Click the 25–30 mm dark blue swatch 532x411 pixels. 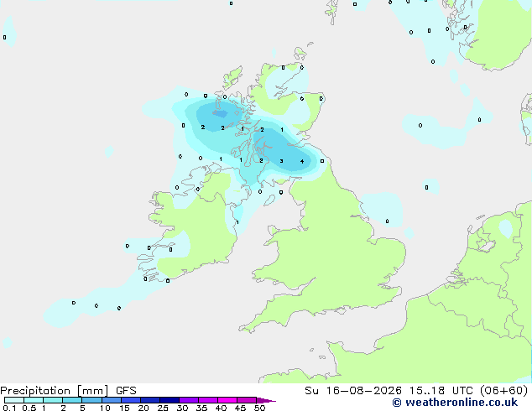pos(169,400)
